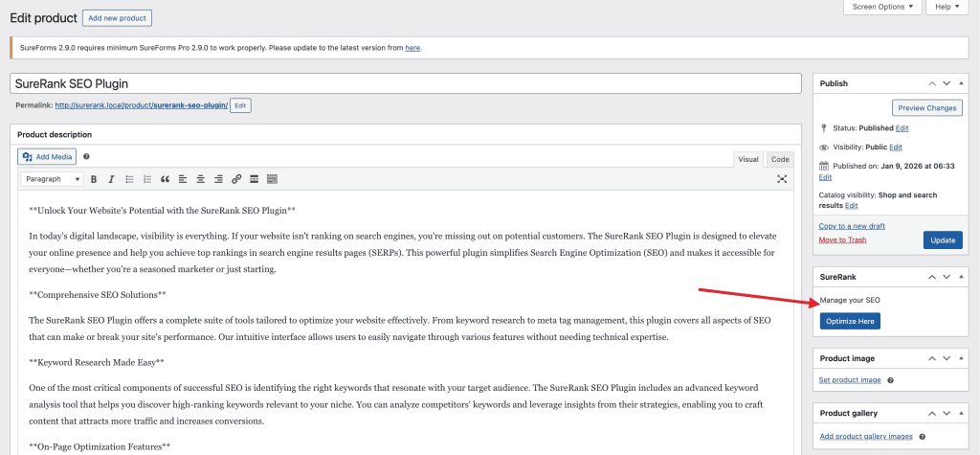Viewport: 980px width, 455px height.
Task: Collapse the Publish panel
Action: (961, 83)
